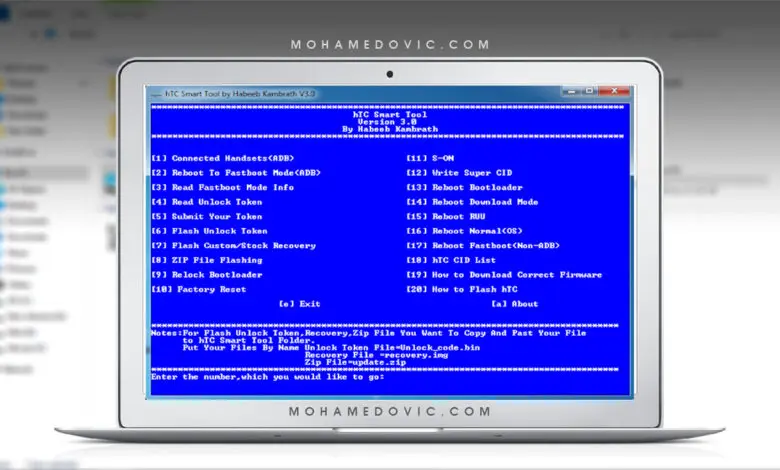Maximize the hTC Smart Tool window
Image resolution: width=780 pixels, height=470 pixels.
589,91
